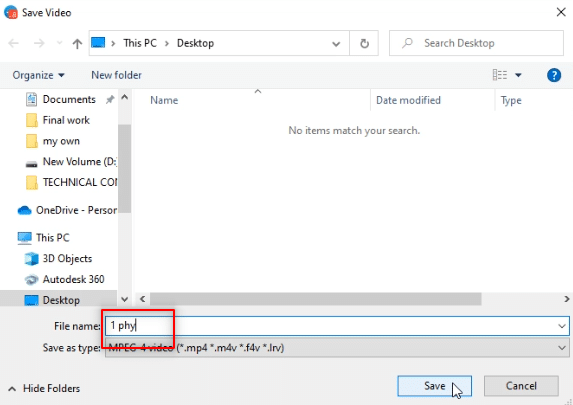The height and width of the screenshot is (405, 573).
Task: Open the Organize menu
Action: tap(38, 75)
